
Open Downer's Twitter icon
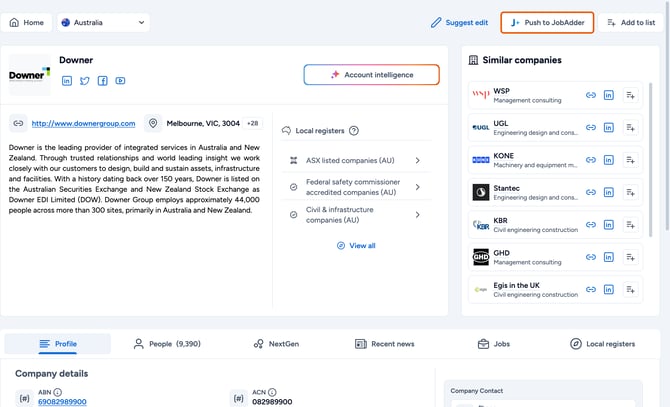click(x=85, y=81)
